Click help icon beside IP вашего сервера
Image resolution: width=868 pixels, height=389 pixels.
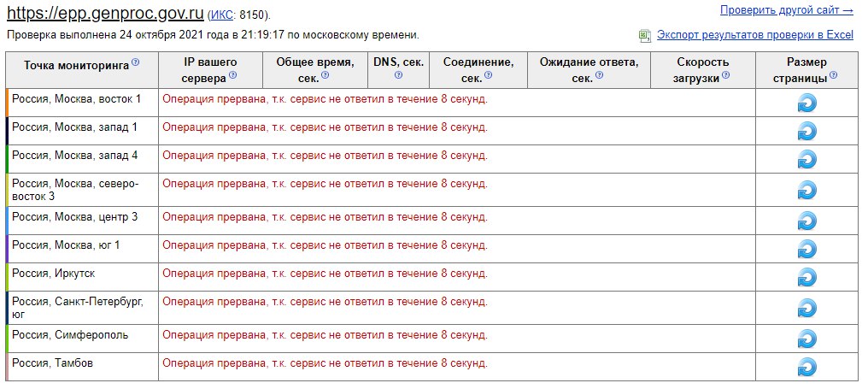click(232, 75)
